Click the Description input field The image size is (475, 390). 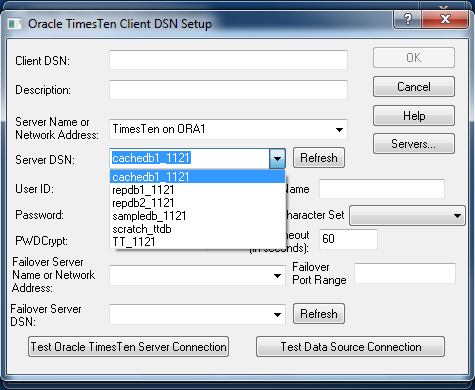pyautogui.click(x=228, y=89)
